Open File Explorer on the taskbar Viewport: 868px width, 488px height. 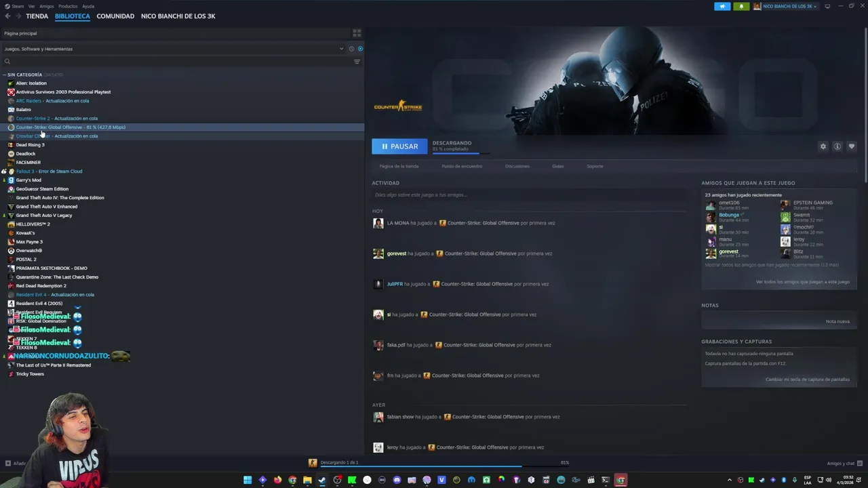(307, 480)
